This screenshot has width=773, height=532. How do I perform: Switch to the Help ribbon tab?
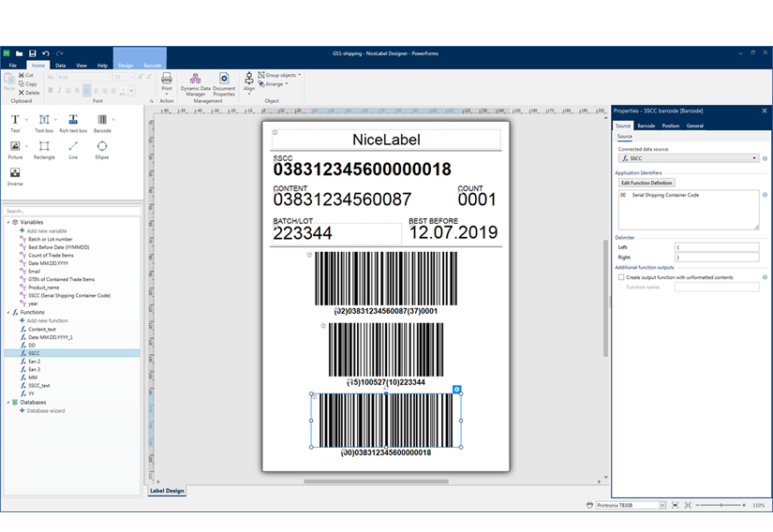coord(102,65)
